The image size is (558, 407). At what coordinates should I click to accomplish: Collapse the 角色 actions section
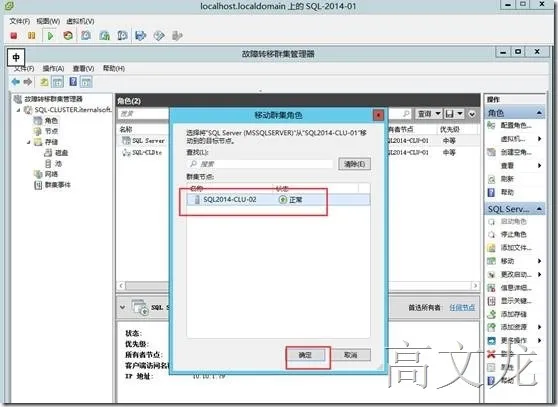539,113
